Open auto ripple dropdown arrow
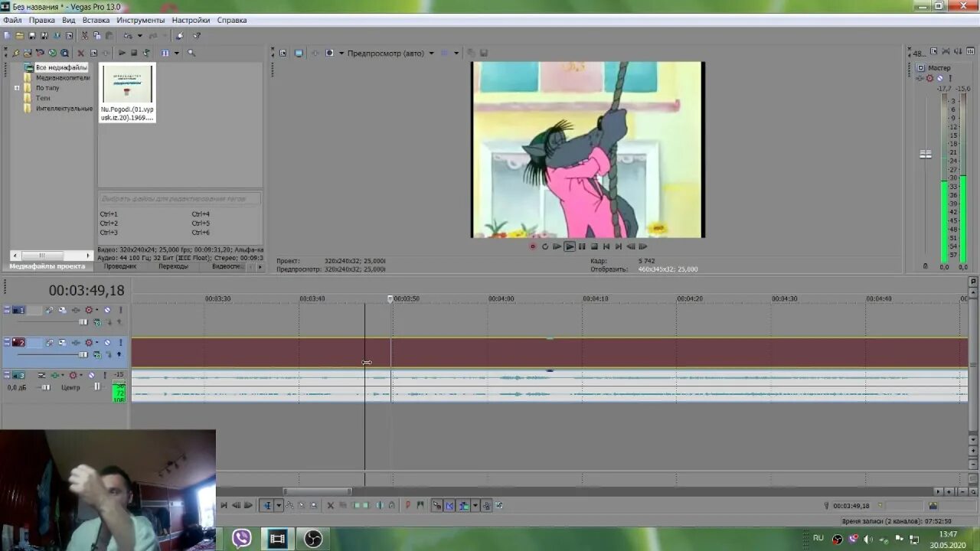Viewport: 980px width, 551px height. 475,505
